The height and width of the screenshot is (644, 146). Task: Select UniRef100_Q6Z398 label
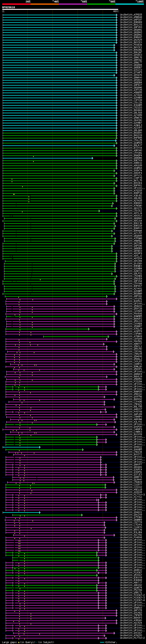131,244
